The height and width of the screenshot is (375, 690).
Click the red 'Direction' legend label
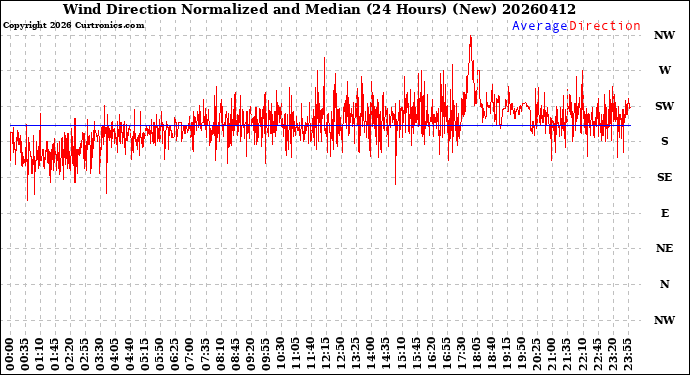[604, 26]
